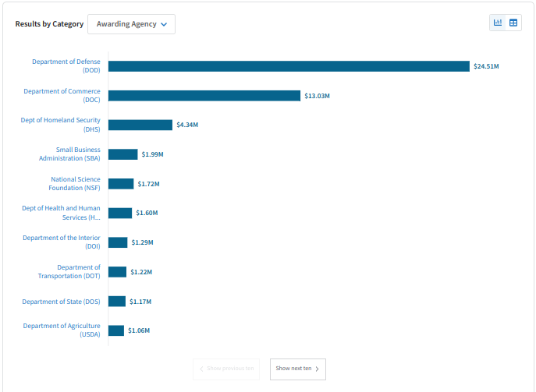
Task: Open Department of Transportation (DOT) link
Action: (69, 271)
